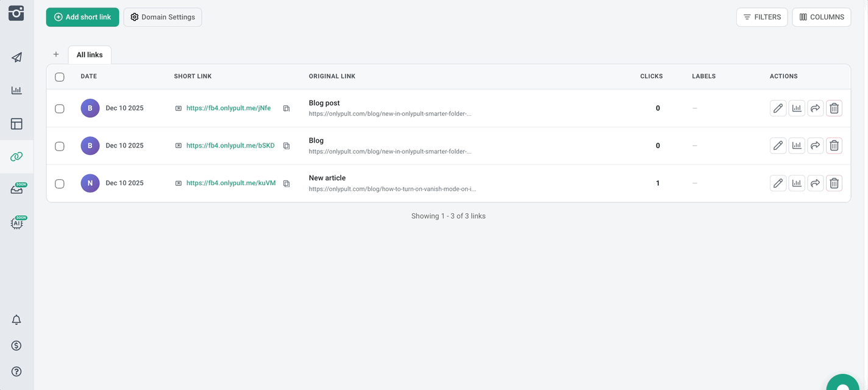This screenshot has width=868, height=390.
Task: Tick the checkbox next to New article
Action: coord(59,183)
